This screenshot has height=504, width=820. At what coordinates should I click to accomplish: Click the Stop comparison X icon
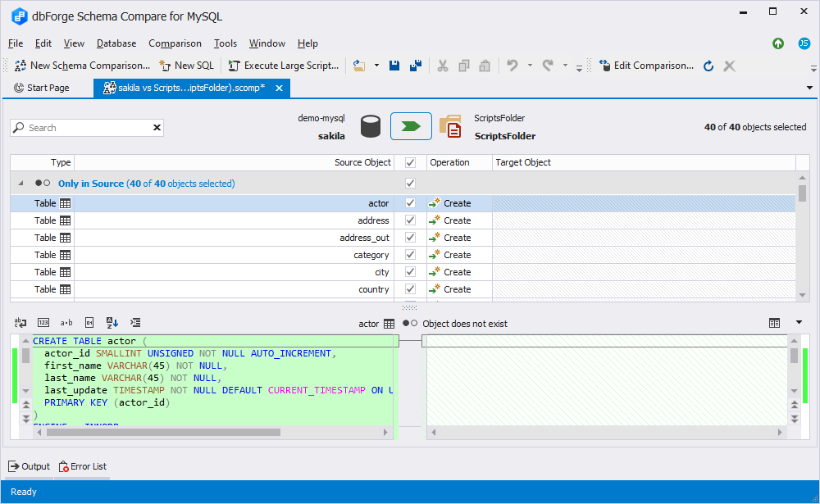coord(730,66)
